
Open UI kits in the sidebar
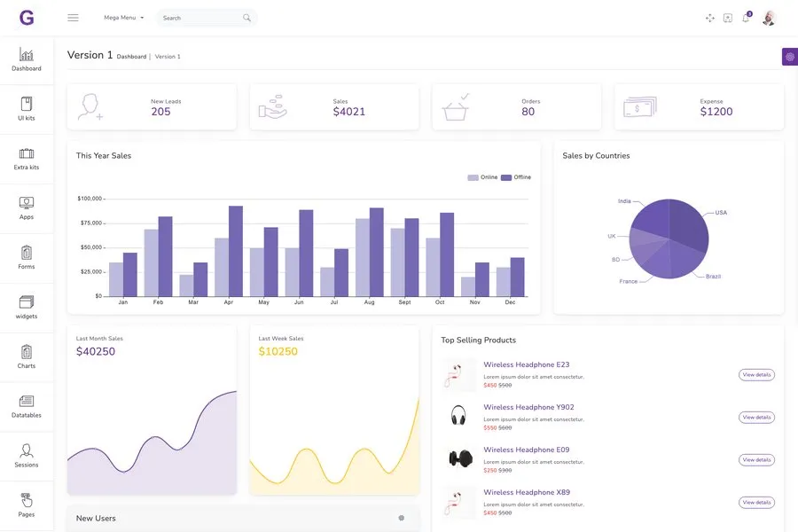27,105
